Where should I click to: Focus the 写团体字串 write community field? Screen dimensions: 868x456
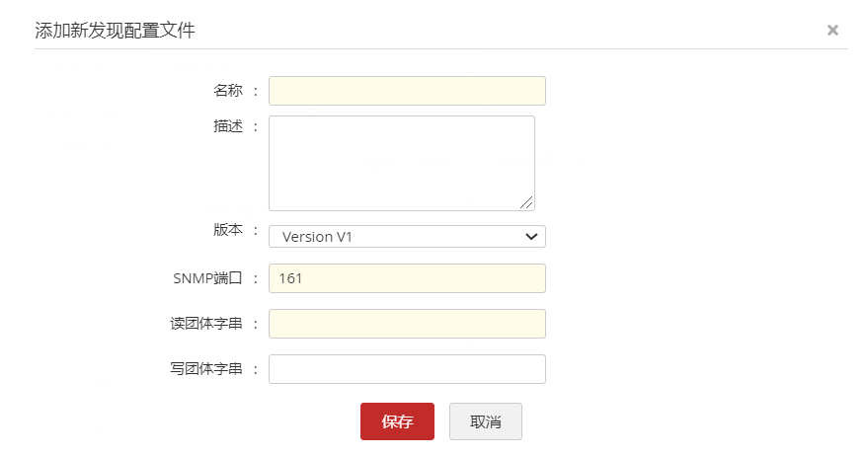[x=407, y=369]
